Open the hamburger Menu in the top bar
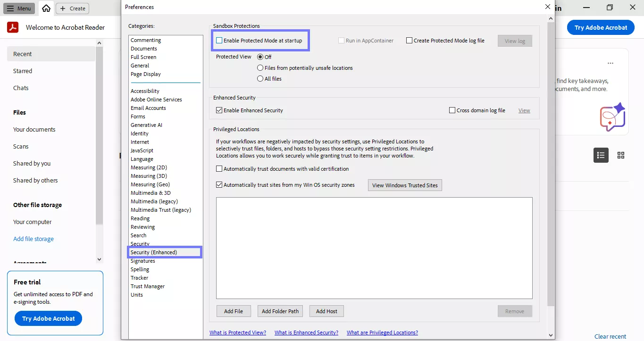Viewport: 644px width, 341px height. click(19, 8)
